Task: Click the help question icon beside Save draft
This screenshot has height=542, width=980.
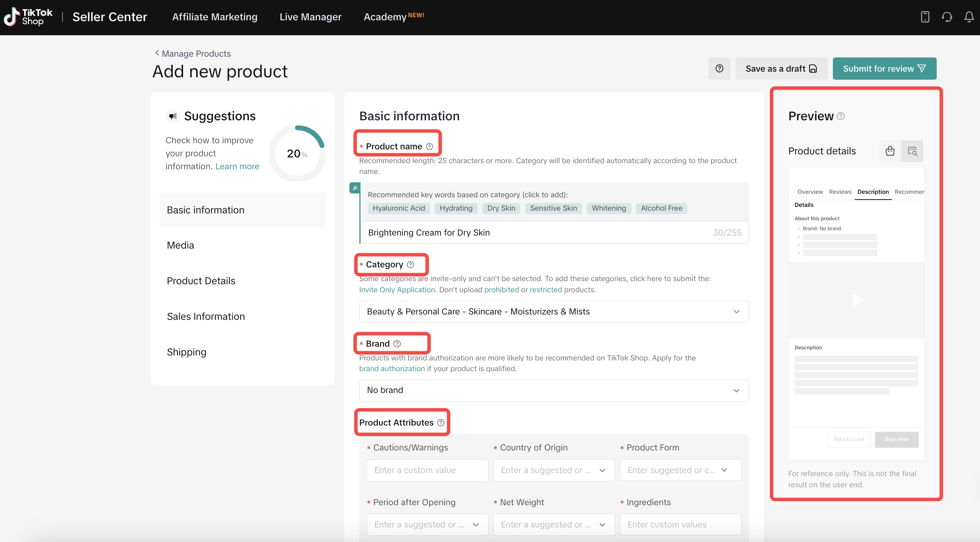Action: (719, 69)
